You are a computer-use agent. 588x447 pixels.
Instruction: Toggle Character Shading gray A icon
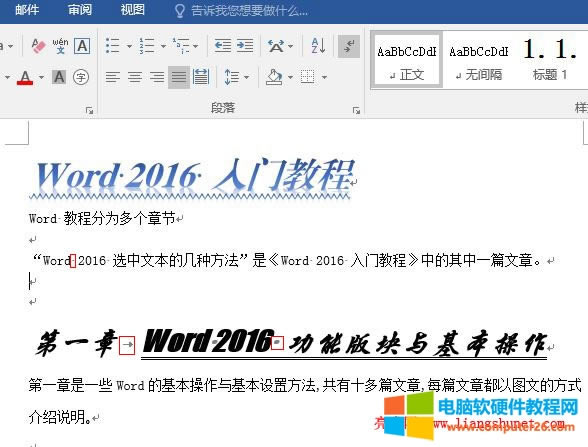59,77
